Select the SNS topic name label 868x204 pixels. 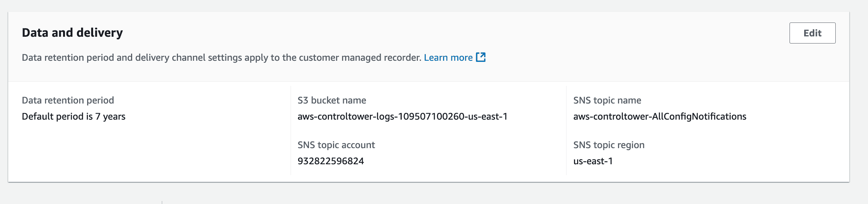pos(607,100)
